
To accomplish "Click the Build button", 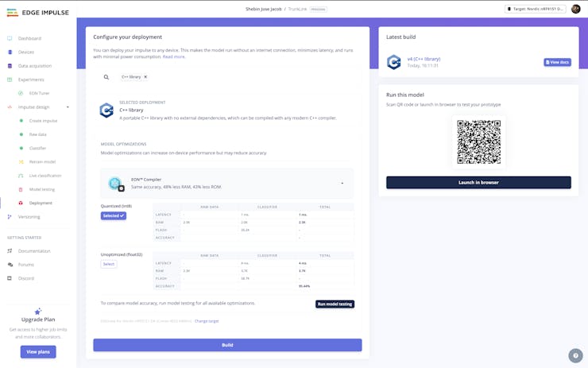I will point(227,345).
